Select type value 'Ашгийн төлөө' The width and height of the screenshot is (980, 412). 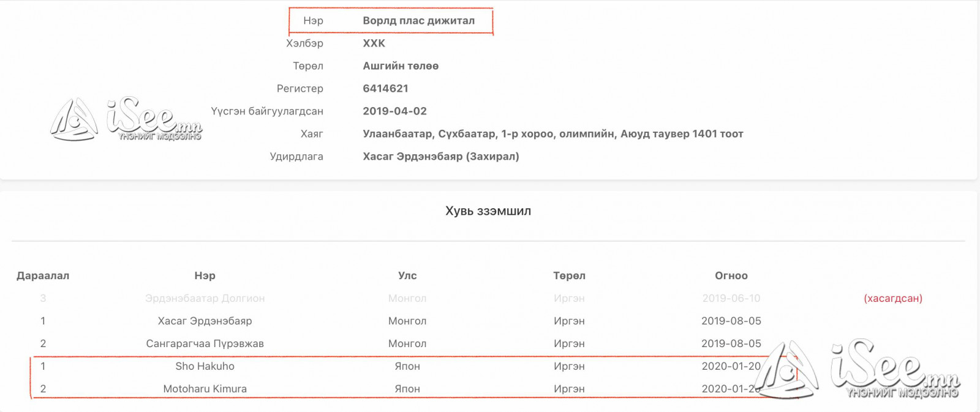[401, 66]
